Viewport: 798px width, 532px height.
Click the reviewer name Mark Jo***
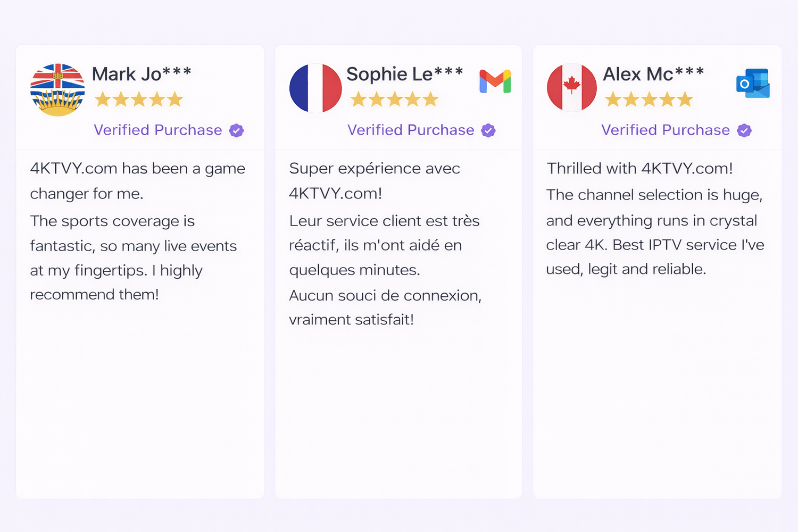tap(142, 74)
